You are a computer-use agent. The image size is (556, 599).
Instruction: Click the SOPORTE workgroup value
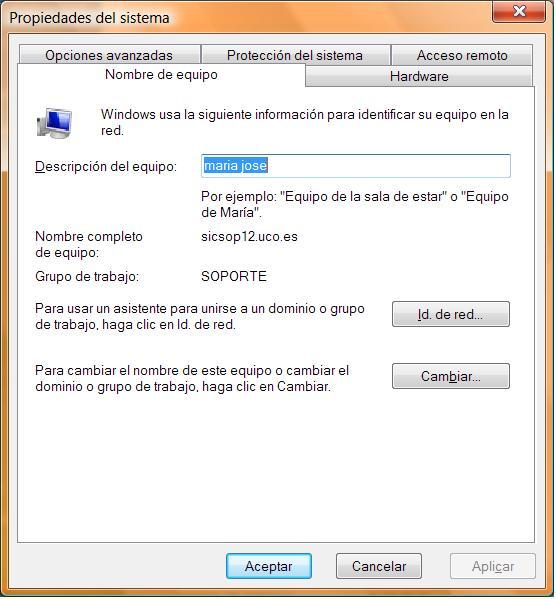pyautogui.click(x=234, y=276)
